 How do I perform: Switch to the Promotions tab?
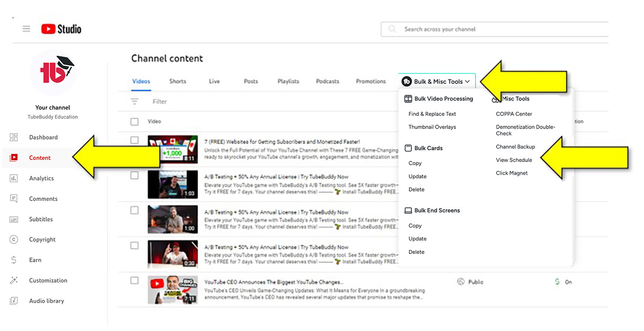pos(371,81)
